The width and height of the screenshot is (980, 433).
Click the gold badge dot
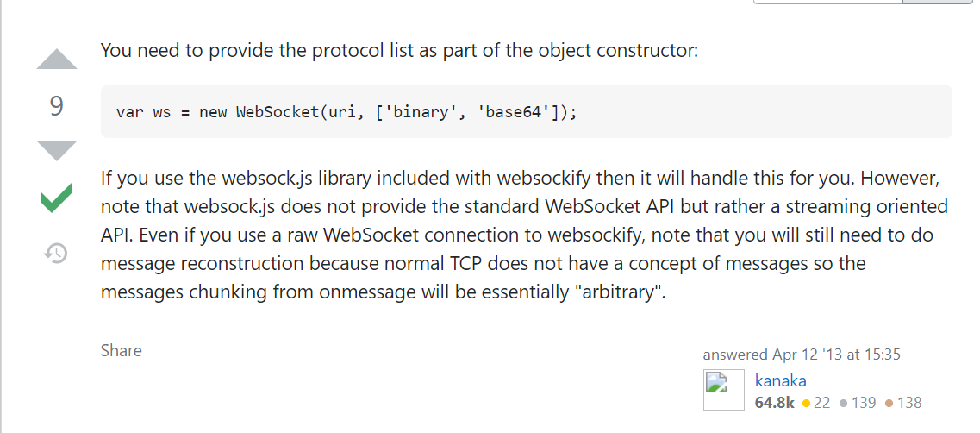[806, 404]
